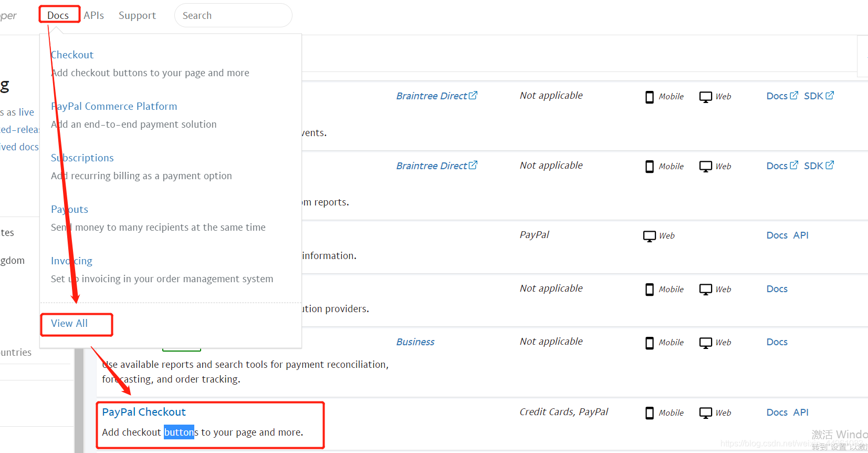Open Docs link in 'ution providers' row
The image size is (868, 453).
click(x=777, y=289)
